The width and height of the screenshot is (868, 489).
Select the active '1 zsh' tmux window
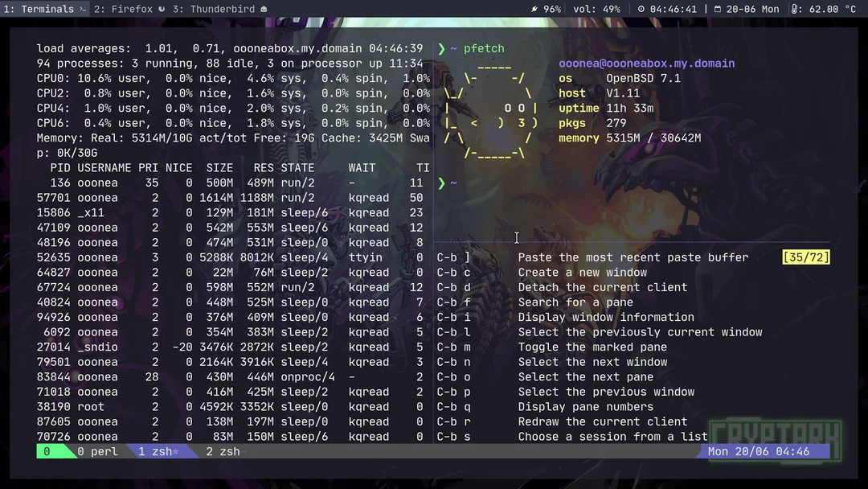coord(161,451)
